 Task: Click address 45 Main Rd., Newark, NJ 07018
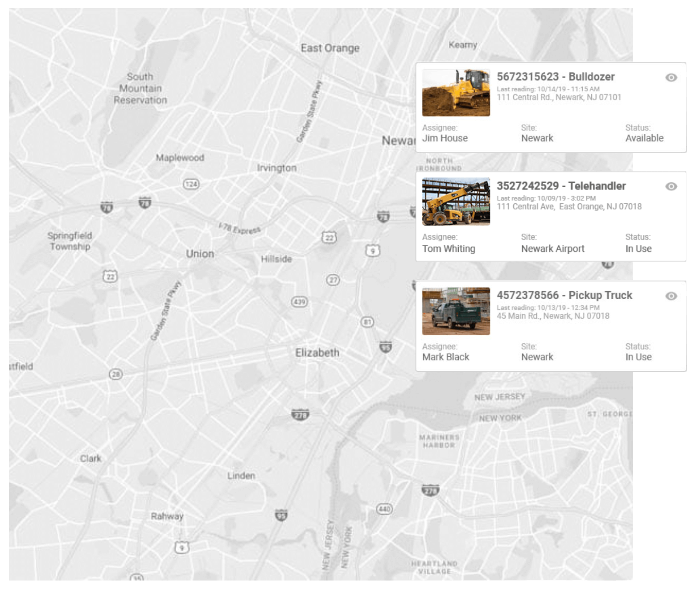(553, 316)
